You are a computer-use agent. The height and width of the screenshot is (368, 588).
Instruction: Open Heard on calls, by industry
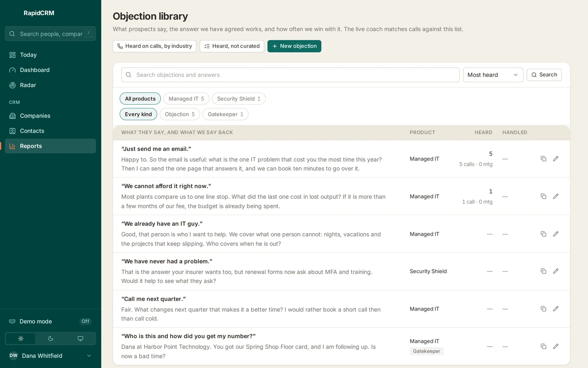[x=154, y=46]
